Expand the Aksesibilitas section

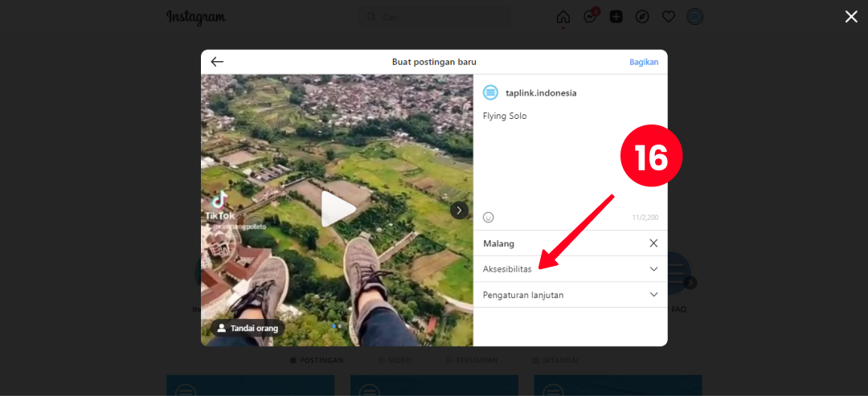[570, 269]
